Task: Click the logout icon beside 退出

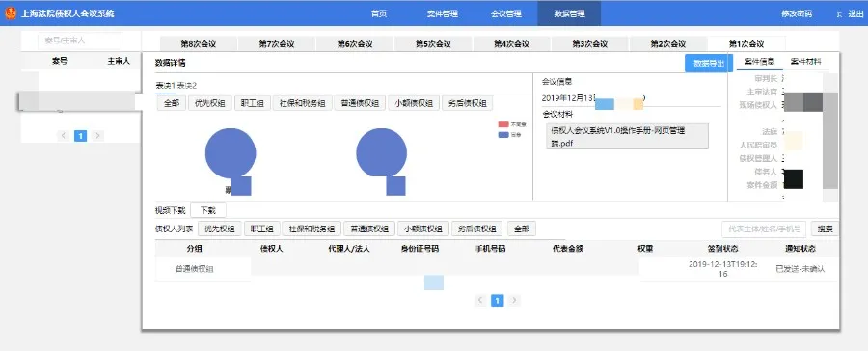Action: [x=839, y=14]
